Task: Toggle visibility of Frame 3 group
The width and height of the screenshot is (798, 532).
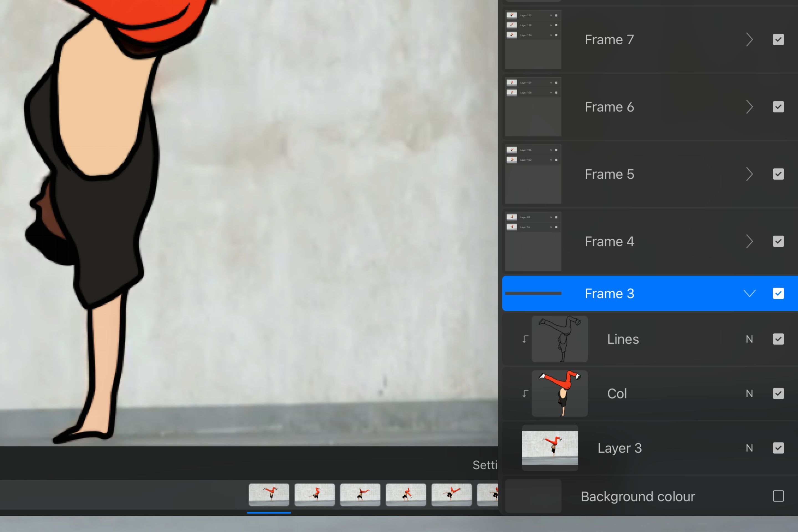Action: click(778, 293)
